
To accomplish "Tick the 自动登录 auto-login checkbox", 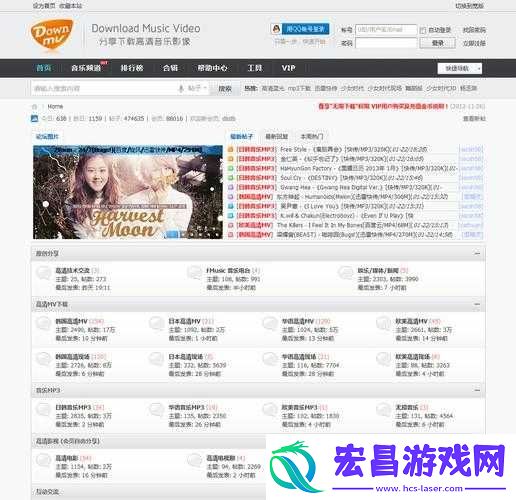I will tap(423, 30).
